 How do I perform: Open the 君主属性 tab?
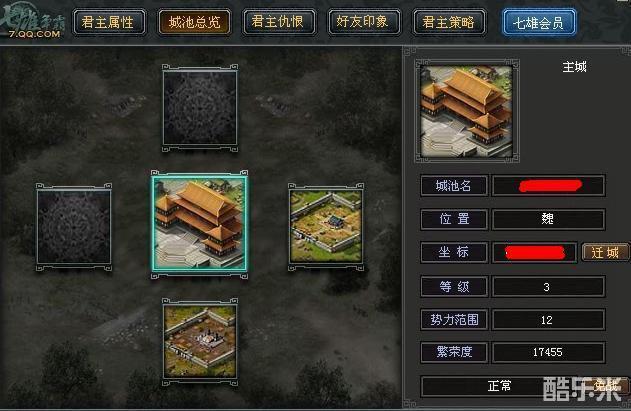click(109, 22)
